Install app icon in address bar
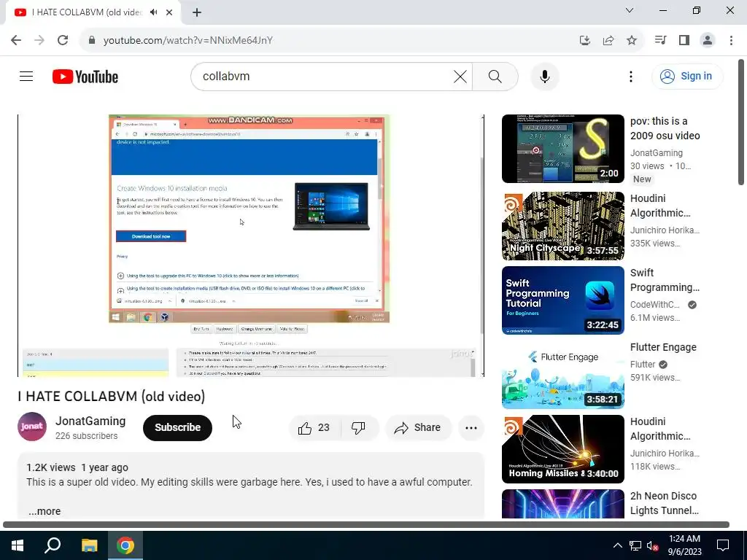The width and height of the screenshot is (747, 560). (584, 40)
